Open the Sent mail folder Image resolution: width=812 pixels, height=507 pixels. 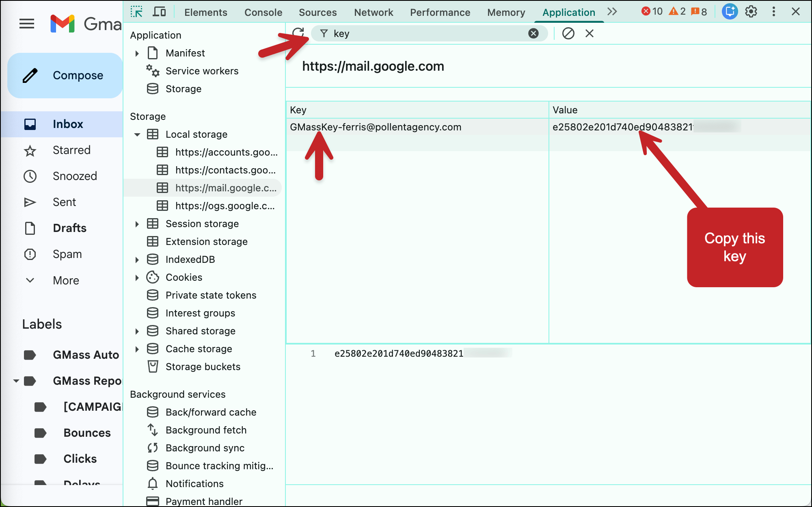(x=64, y=202)
